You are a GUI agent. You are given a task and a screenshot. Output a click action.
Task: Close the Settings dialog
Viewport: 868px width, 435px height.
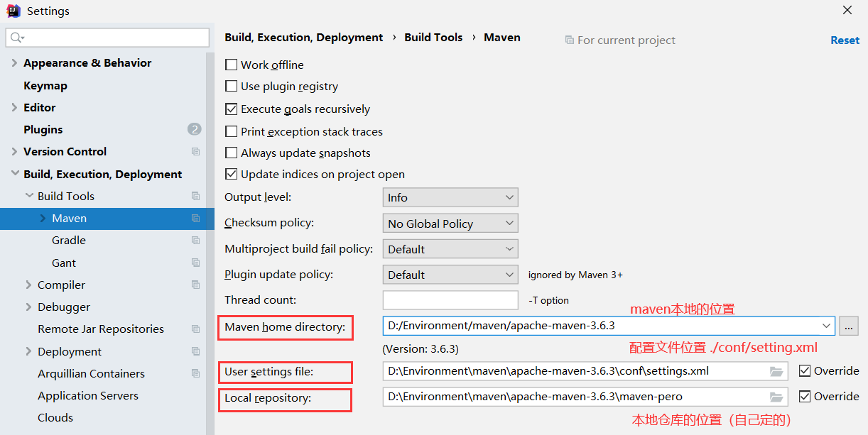click(x=847, y=11)
